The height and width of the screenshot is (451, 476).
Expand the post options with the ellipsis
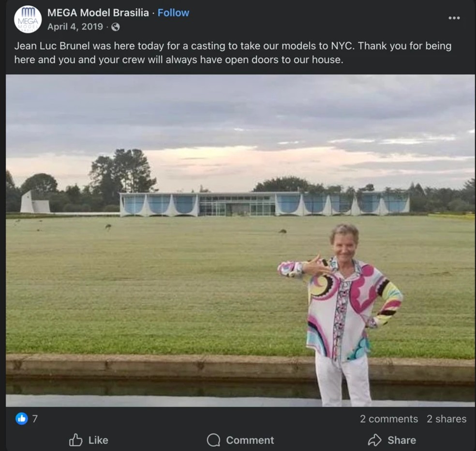pyautogui.click(x=454, y=17)
